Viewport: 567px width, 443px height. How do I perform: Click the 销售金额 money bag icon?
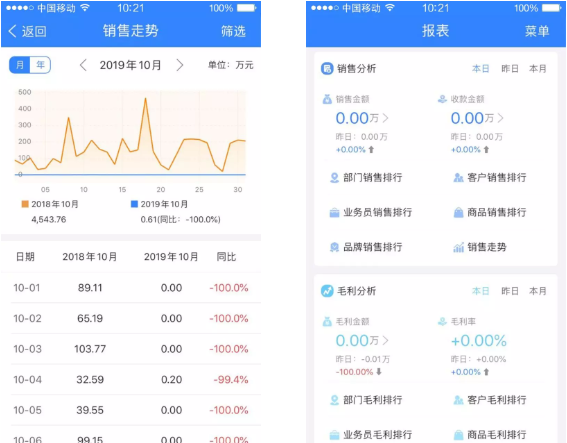[x=327, y=99]
